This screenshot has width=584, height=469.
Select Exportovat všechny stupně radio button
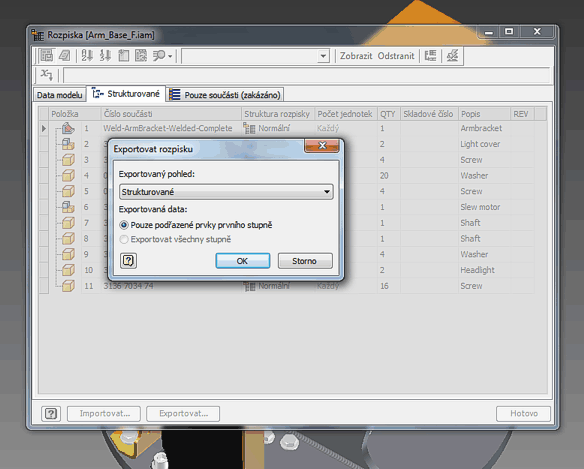coord(124,239)
